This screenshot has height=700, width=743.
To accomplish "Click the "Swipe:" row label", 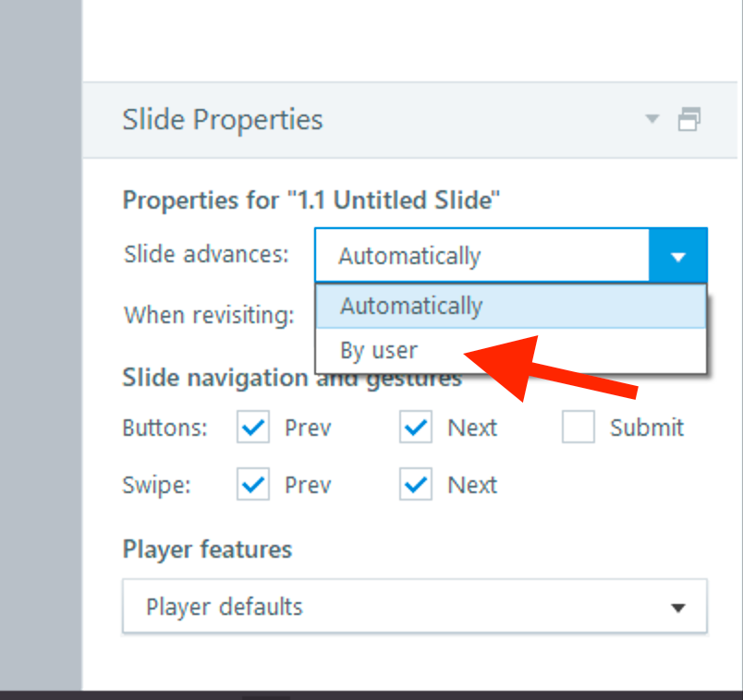I will coord(155,485).
